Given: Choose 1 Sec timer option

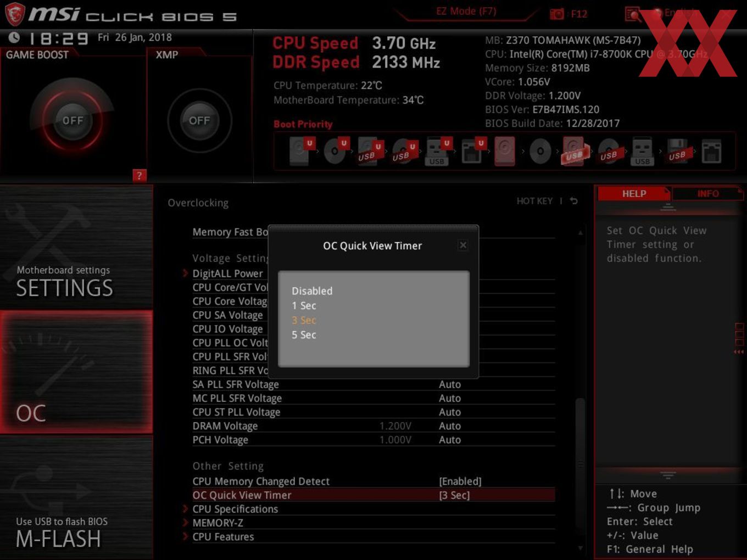Looking at the screenshot, I should pyautogui.click(x=304, y=305).
